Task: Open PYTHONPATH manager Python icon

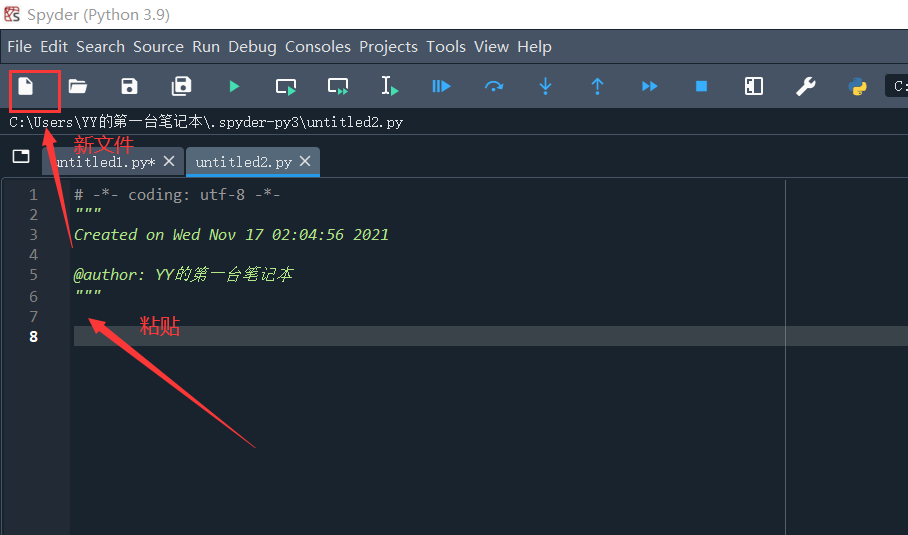Action: point(858,86)
